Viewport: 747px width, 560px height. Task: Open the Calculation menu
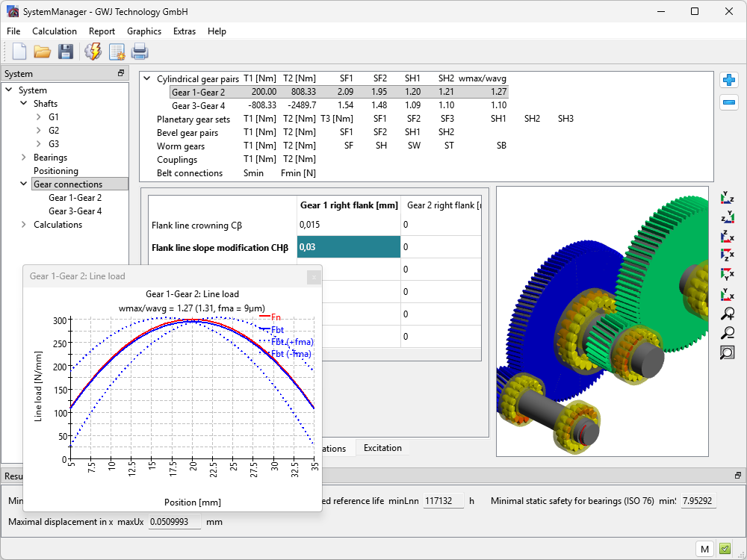click(x=55, y=31)
